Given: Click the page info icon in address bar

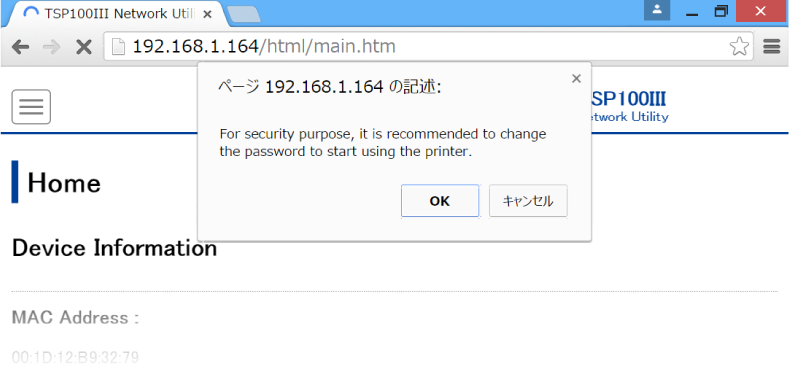Looking at the screenshot, I should pyautogui.click(x=118, y=47).
